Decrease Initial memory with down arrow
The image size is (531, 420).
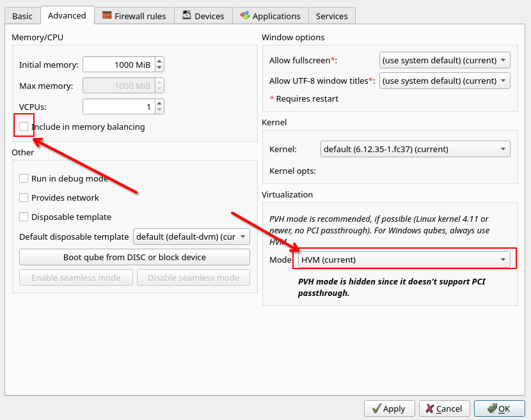[x=159, y=68]
